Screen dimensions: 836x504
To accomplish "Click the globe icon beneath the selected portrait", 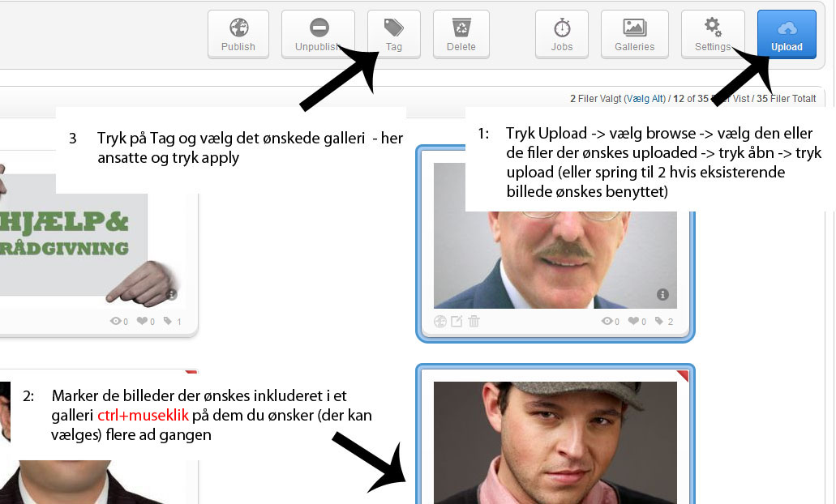I will click(439, 321).
